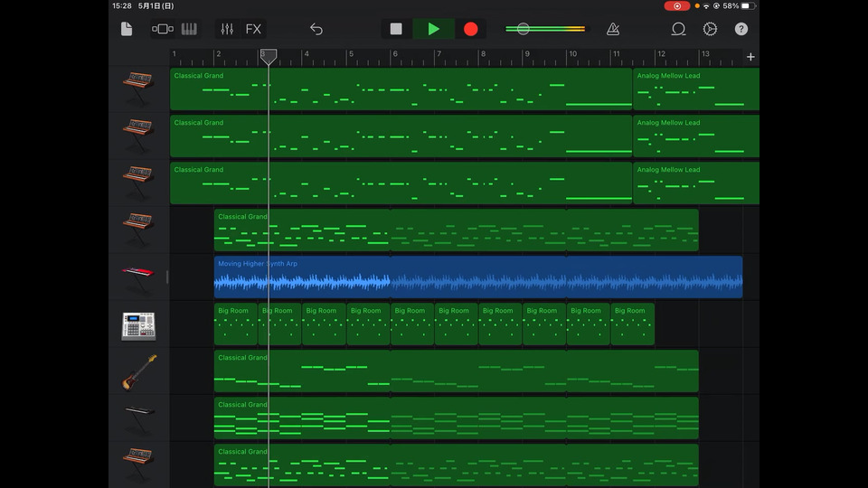The width and height of the screenshot is (868, 488).
Task: Select the drum machine track icon
Action: 138,325
